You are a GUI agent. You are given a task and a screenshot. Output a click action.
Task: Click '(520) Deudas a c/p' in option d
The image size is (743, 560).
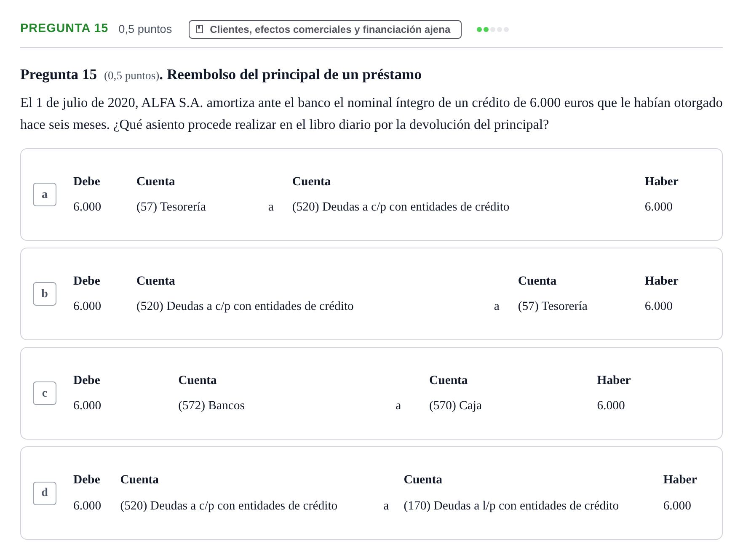(229, 506)
